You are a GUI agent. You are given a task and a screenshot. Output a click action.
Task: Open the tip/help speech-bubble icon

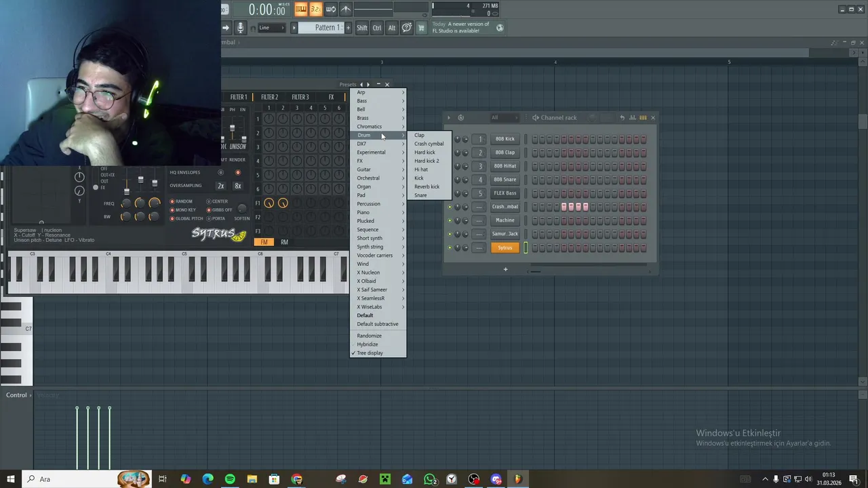tap(406, 28)
